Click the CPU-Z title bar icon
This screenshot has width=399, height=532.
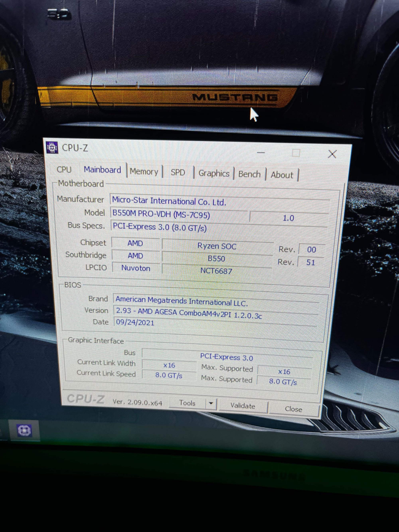click(52, 147)
